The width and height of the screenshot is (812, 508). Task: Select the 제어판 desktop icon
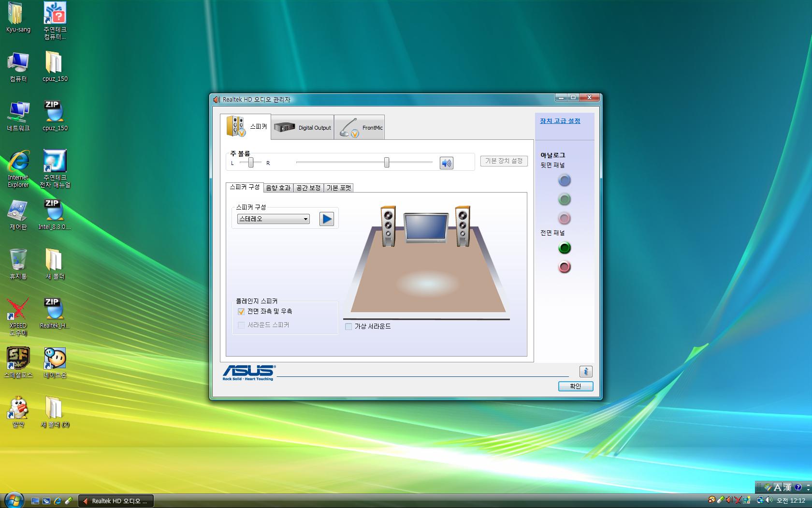(x=18, y=215)
